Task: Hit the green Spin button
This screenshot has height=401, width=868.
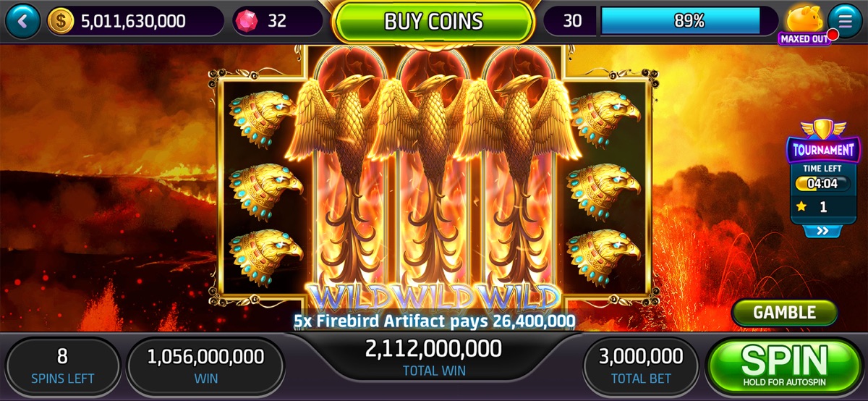Action: 783,366
